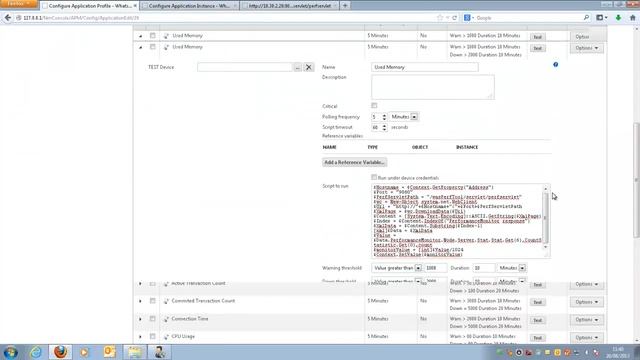Toggle the Critical checkbox

(374, 106)
